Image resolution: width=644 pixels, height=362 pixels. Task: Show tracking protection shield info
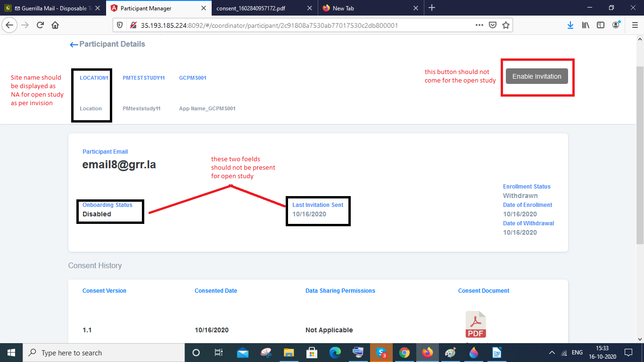point(120,25)
